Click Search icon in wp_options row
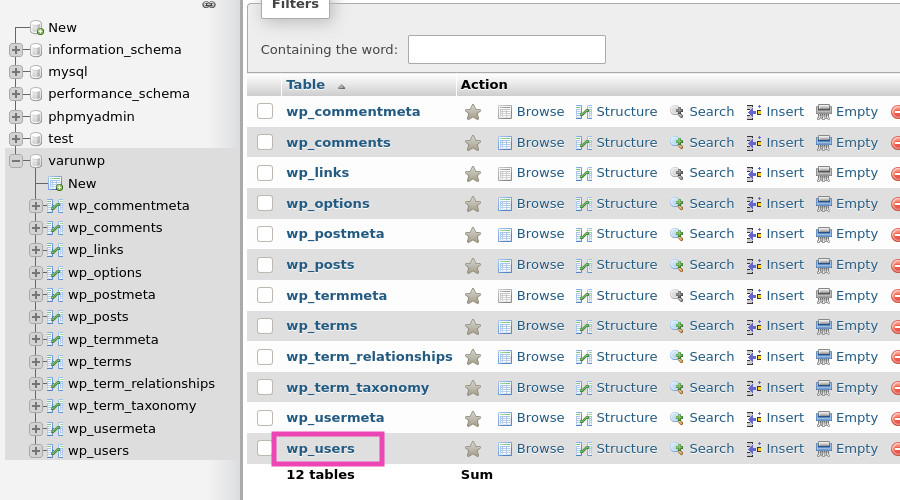The image size is (900, 500). pyautogui.click(x=677, y=204)
